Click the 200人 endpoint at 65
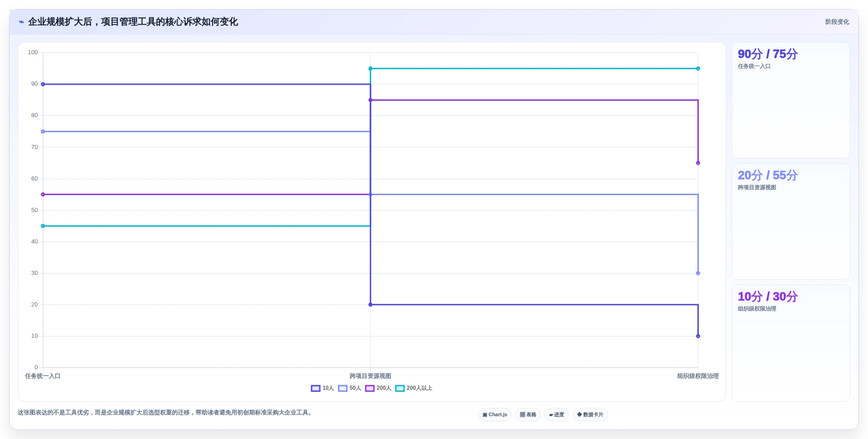868x439 pixels. click(x=698, y=163)
